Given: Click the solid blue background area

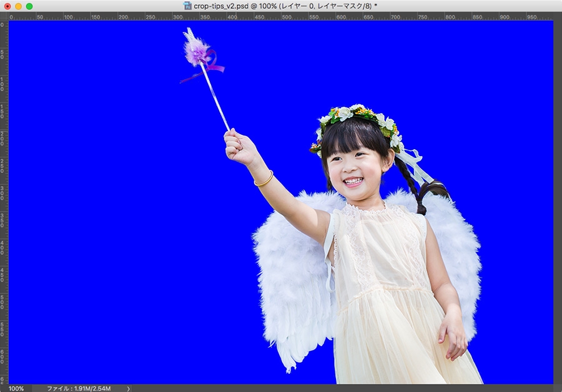Looking at the screenshot, I should [107, 215].
